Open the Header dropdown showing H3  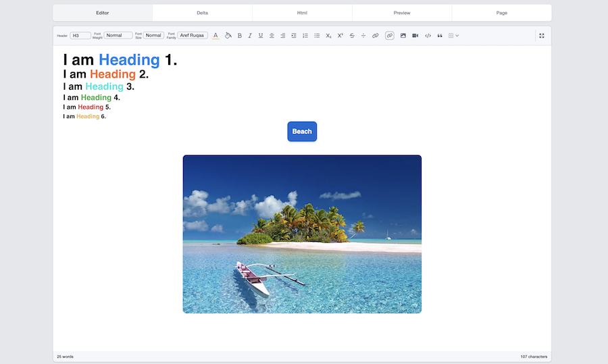point(80,36)
